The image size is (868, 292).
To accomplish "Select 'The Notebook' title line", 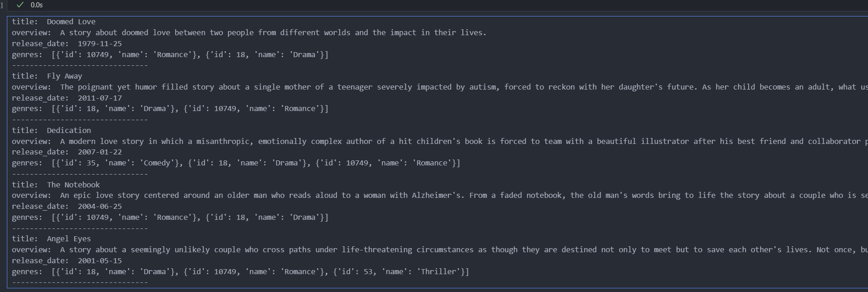I will 56,185.
